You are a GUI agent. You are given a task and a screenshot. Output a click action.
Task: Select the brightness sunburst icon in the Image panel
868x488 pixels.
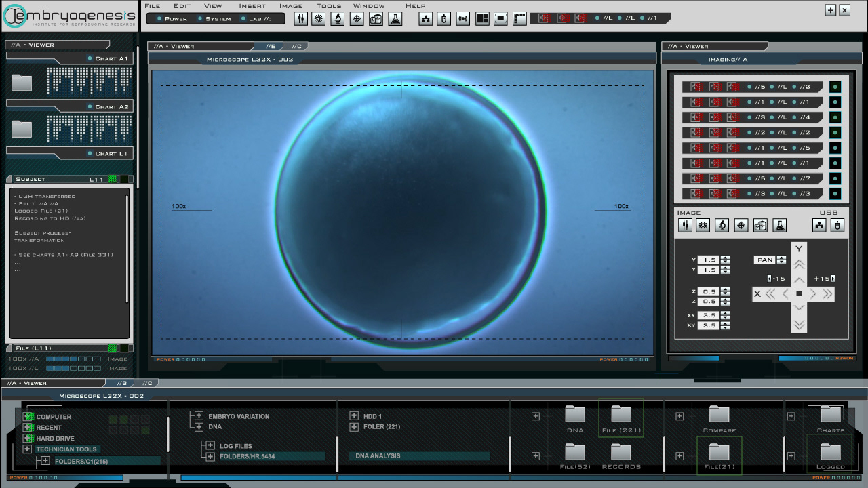click(x=703, y=226)
